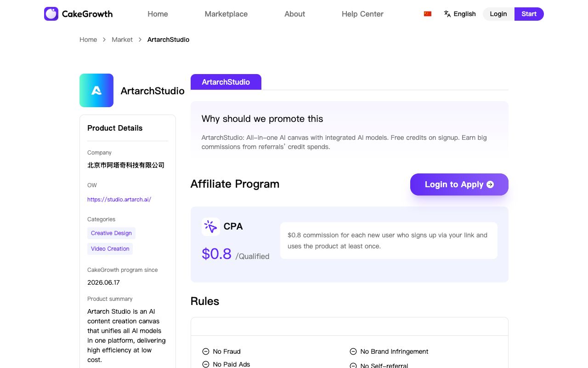Click the China flag icon
Viewport: 588px width, 368px height.
(x=428, y=14)
